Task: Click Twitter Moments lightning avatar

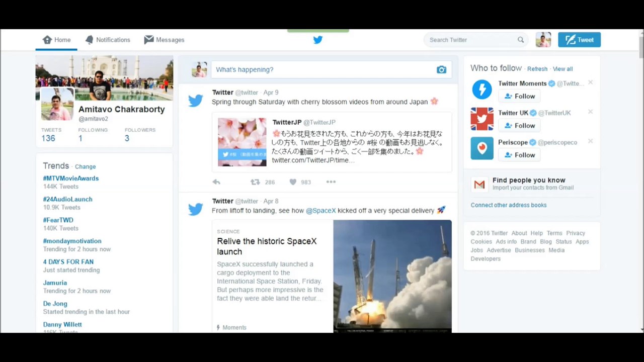Action: [x=482, y=89]
